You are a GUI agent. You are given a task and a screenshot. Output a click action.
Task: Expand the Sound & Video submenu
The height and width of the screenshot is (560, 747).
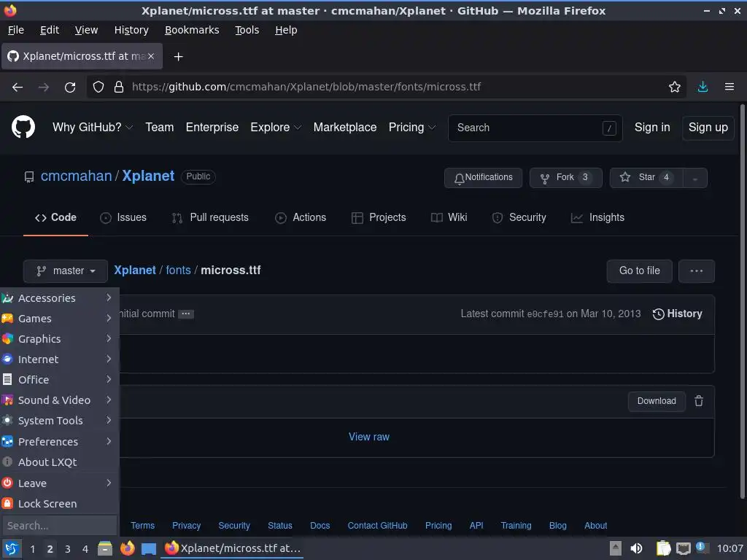[60, 400]
